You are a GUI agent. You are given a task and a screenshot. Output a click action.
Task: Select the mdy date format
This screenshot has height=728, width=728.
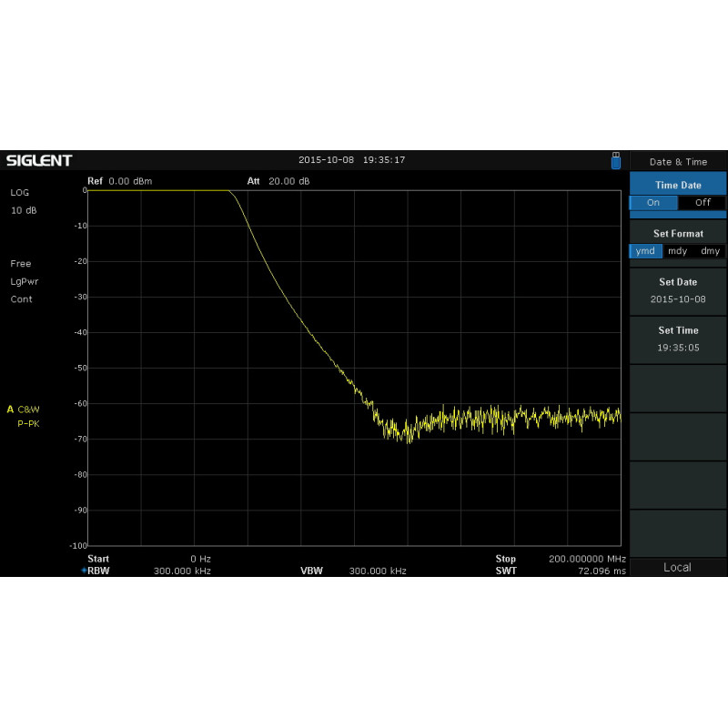[677, 251]
